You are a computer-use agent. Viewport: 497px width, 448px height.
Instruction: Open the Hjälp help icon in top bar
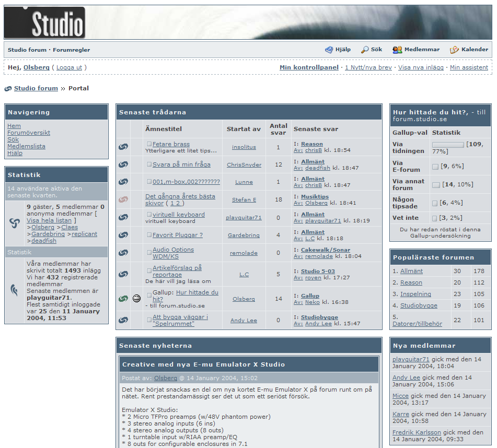click(x=329, y=50)
